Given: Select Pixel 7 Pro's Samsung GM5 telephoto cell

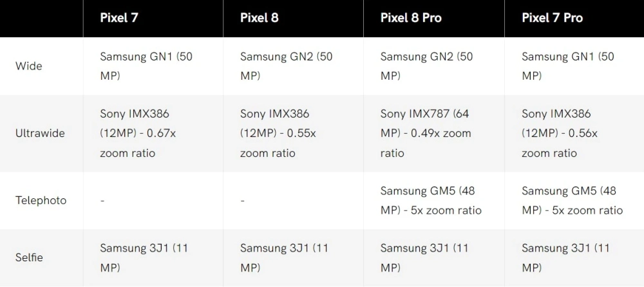Looking at the screenshot, I should [x=572, y=200].
